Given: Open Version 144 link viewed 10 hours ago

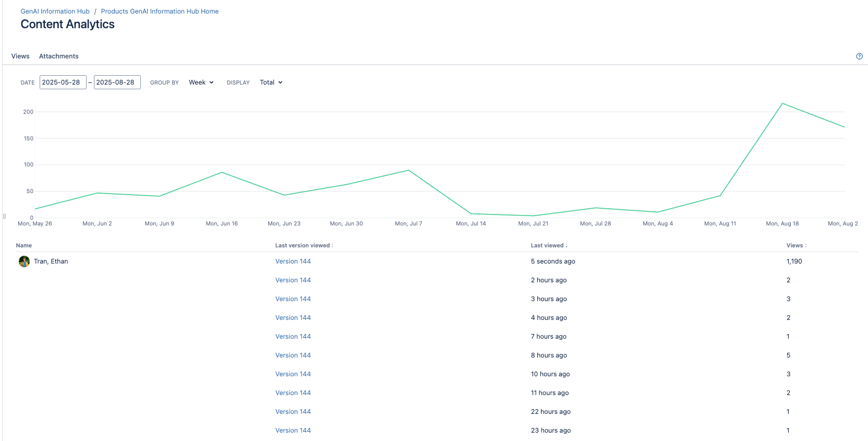Looking at the screenshot, I should 293,374.
